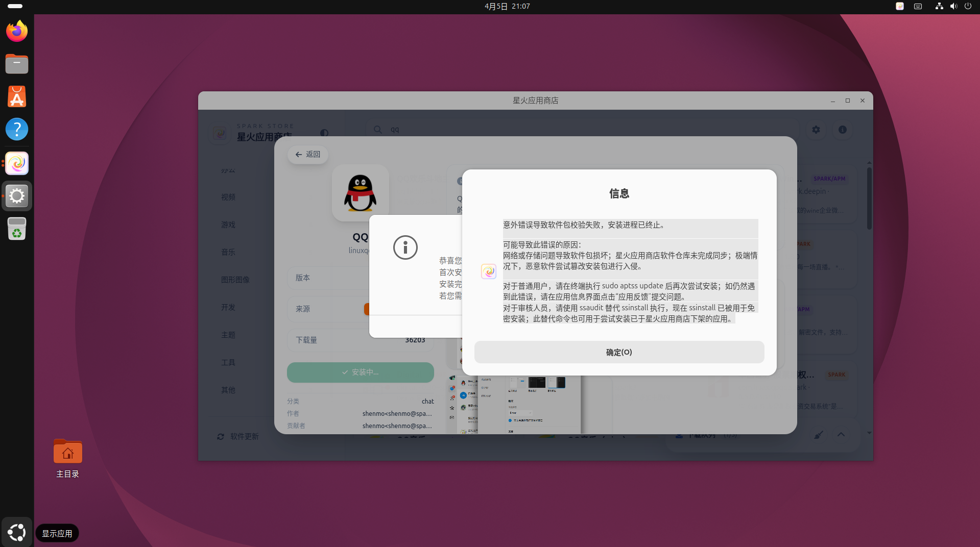980x547 pixels.
Task: Click the green 安装中 installing button
Action: click(x=360, y=372)
